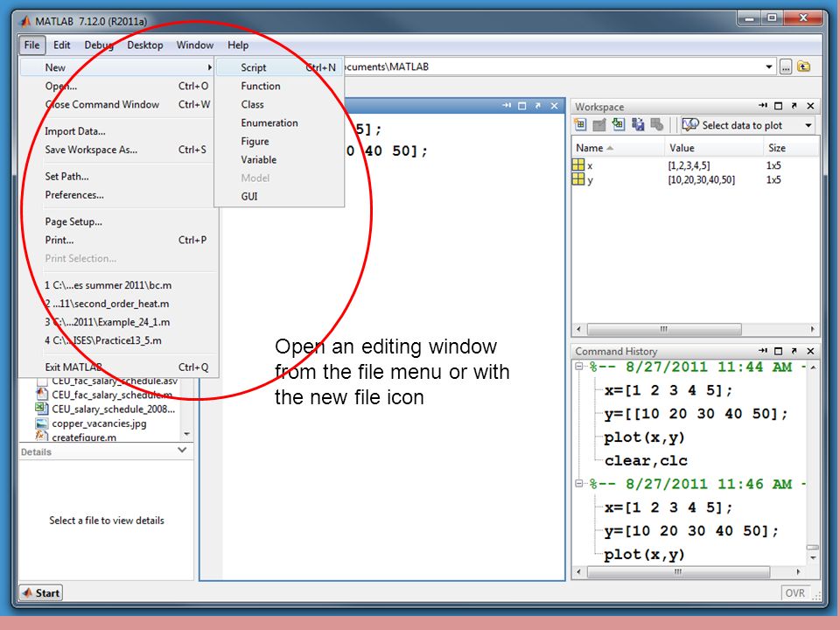Open the Help menu
Screen dimensions: 840x630
(x=238, y=45)
